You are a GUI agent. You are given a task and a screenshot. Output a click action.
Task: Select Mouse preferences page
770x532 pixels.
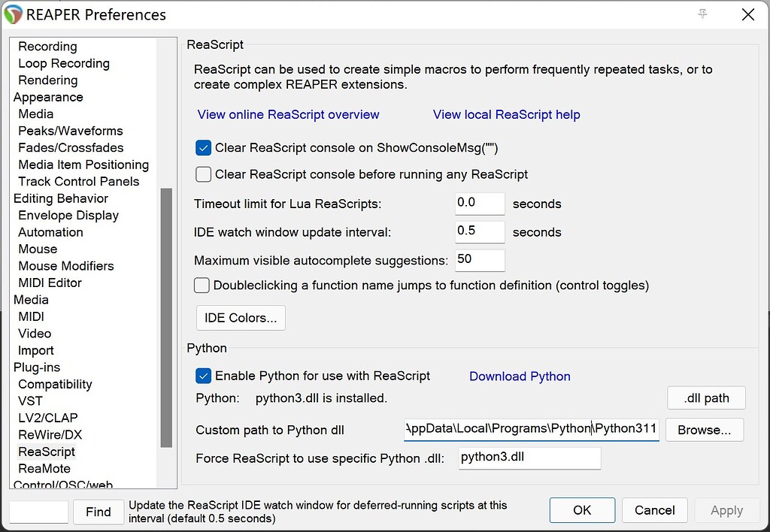pos(38,249)
